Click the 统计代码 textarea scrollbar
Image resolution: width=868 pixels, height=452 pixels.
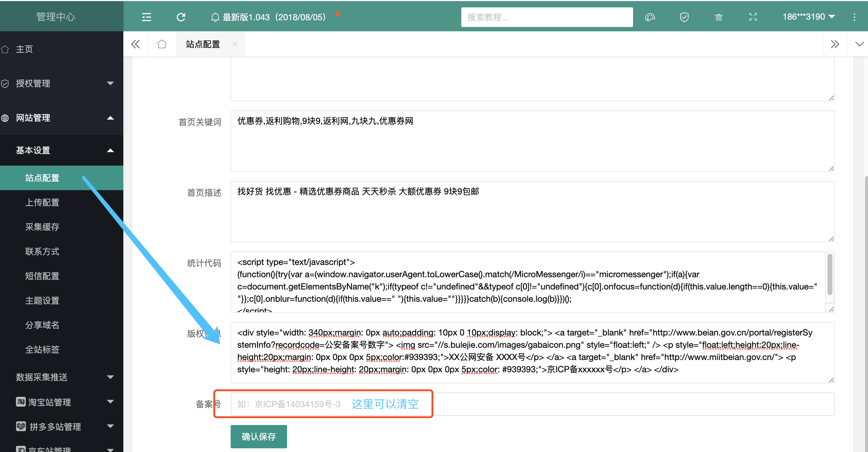click(830, 274)
